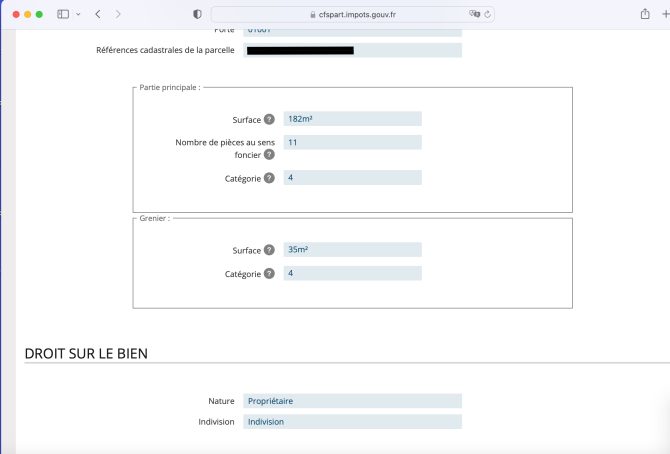The height and width of the screenshot is (454, 670).
Task: Open help for Nombre de pièces field
Action: [x=269, y=155]
